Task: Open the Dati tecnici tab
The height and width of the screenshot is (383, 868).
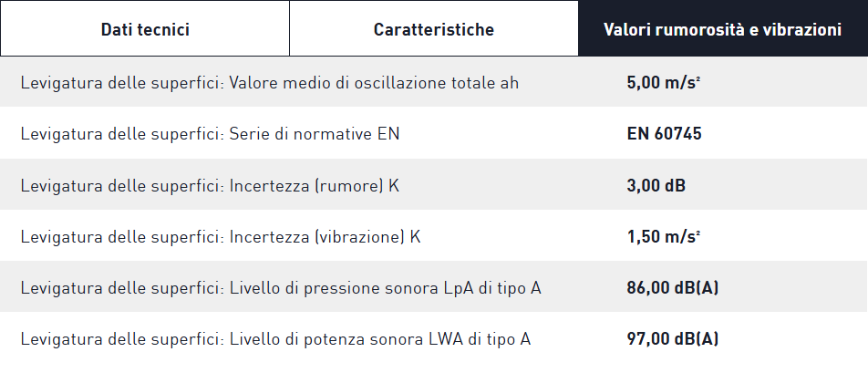Action: 145,29
